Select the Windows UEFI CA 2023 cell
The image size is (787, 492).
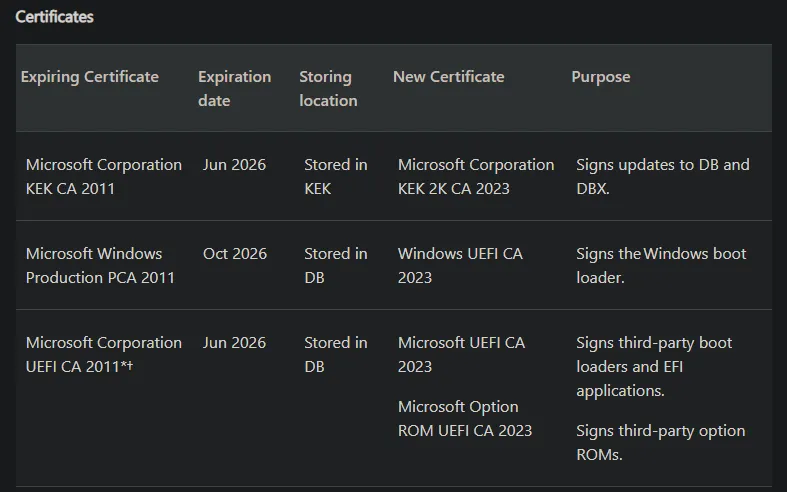tap(460, 265)
